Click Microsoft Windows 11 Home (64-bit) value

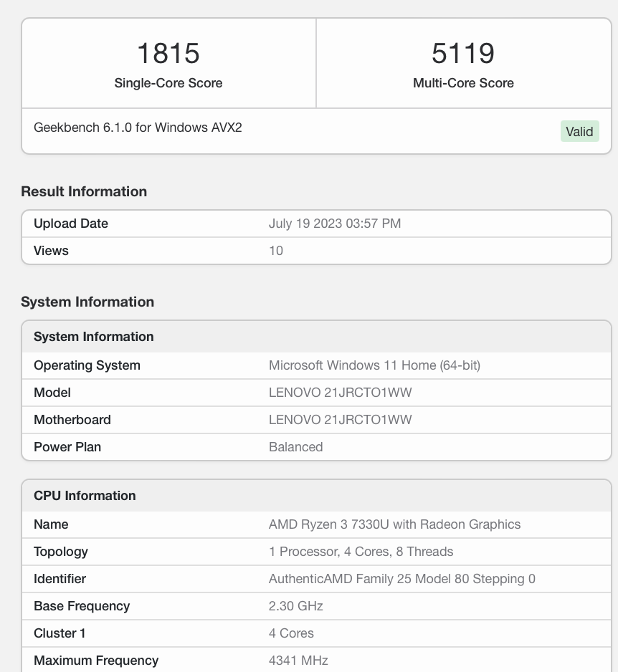pyautogui.click(x=374, y=365)
